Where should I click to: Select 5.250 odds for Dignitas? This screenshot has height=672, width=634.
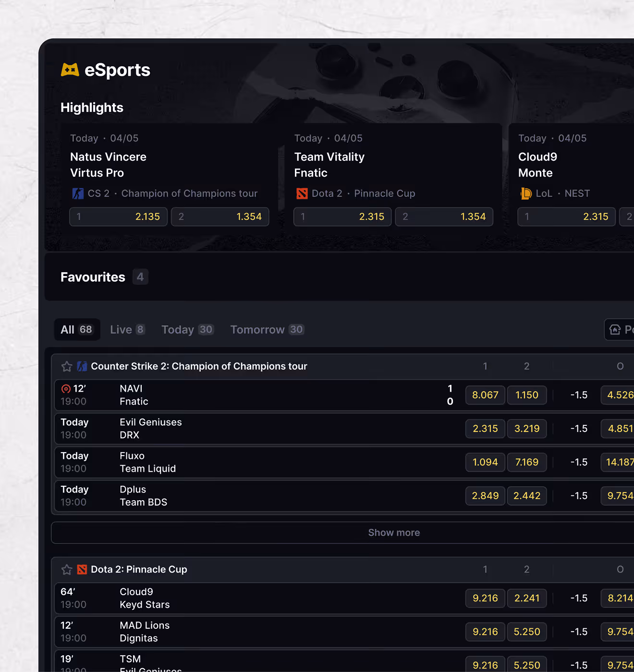527,632
